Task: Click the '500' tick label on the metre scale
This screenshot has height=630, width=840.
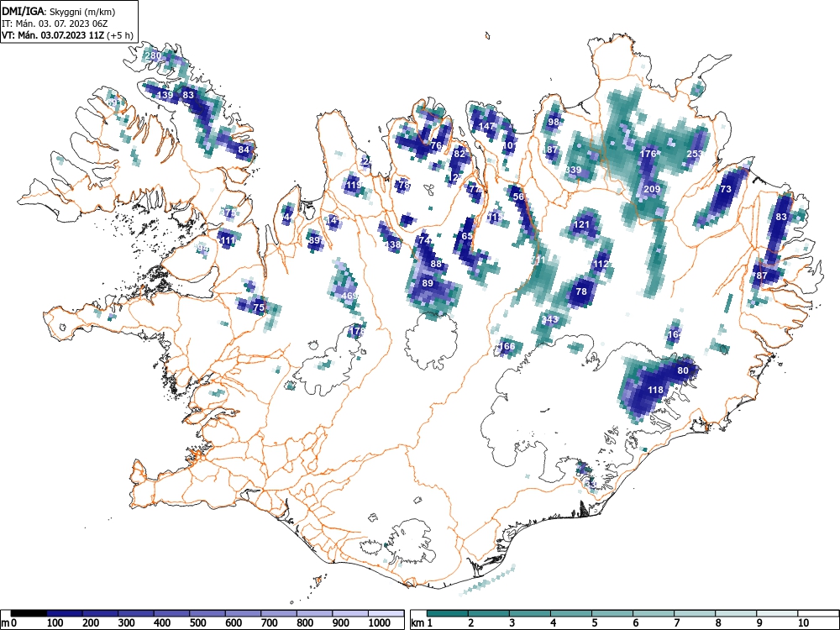Action: (x=198, y=623)
